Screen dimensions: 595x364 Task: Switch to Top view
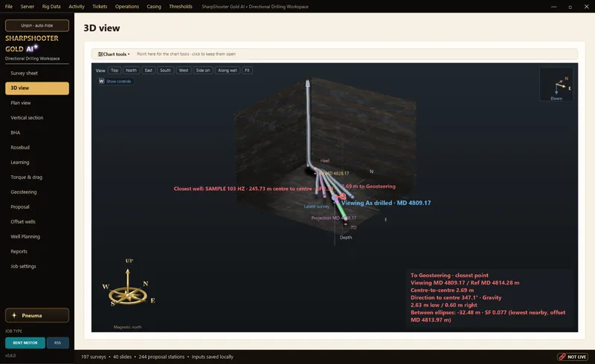pos(115,70)
